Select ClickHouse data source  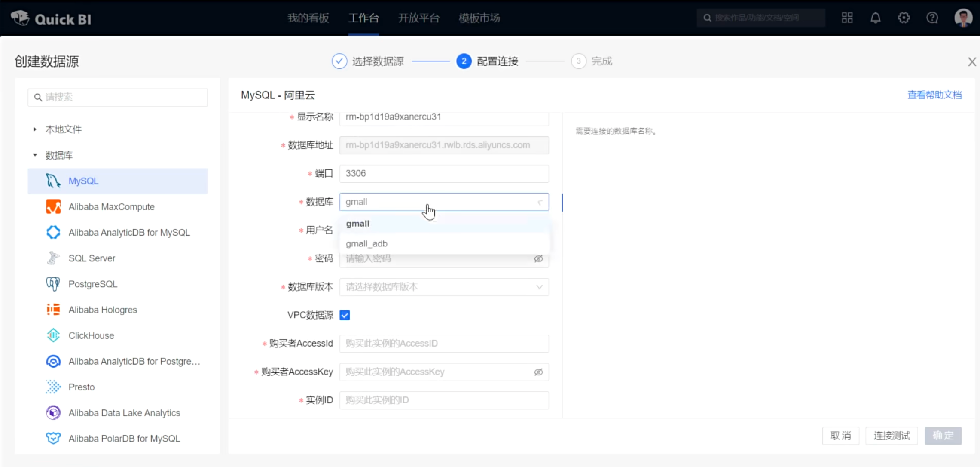tap(118, 335)
